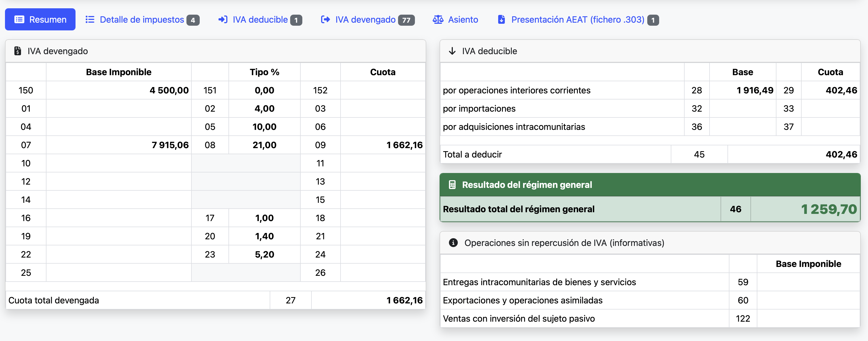The width and height of the screenshot is (868, 341).
Task: Open the IVA devengado tab
Action: (367, 20)
